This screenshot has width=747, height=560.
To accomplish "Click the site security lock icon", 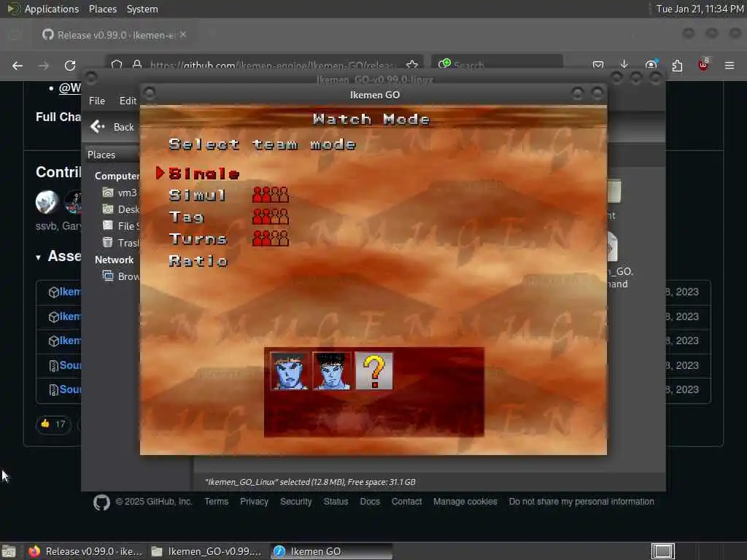I will tap(137, 65).
